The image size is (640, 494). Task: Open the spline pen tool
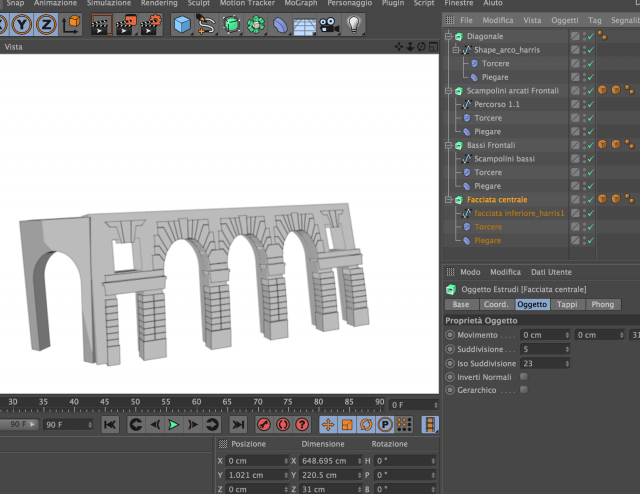point(206,24)
